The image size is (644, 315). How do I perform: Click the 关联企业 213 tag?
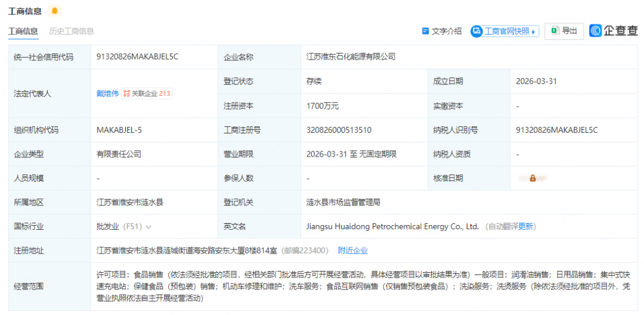point(147,93)
